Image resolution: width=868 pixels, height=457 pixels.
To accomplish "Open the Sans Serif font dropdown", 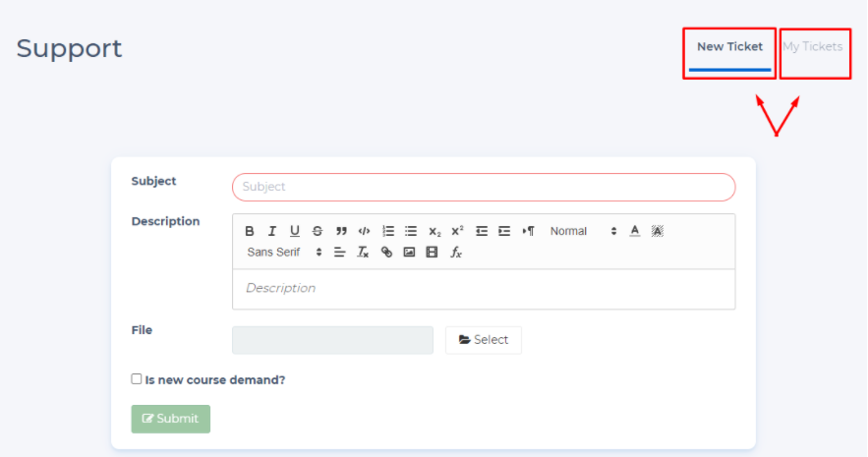I will click(x=284, y=253).
